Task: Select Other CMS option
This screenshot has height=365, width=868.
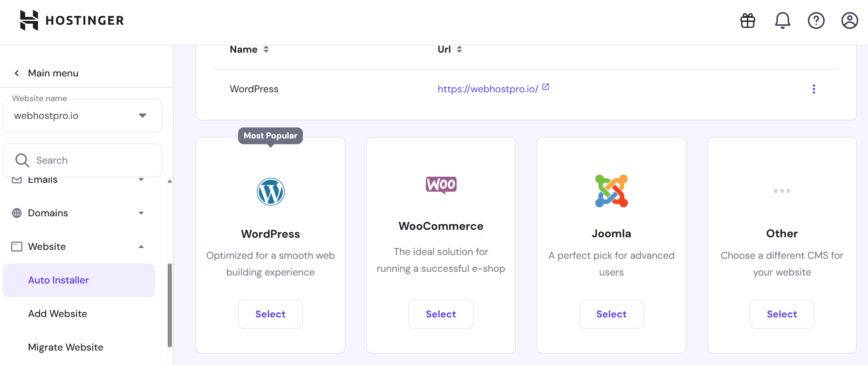Action: [782, 314]
